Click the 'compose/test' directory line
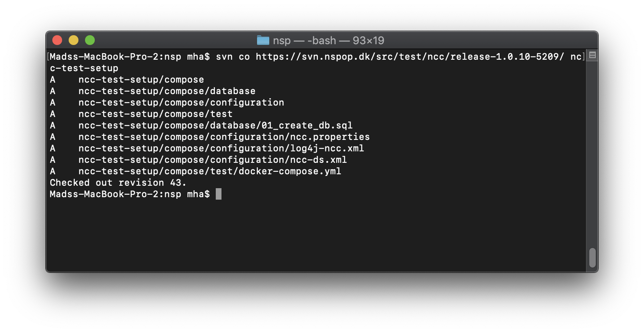Viewport: 644px width, 333px height. point(155,114)
